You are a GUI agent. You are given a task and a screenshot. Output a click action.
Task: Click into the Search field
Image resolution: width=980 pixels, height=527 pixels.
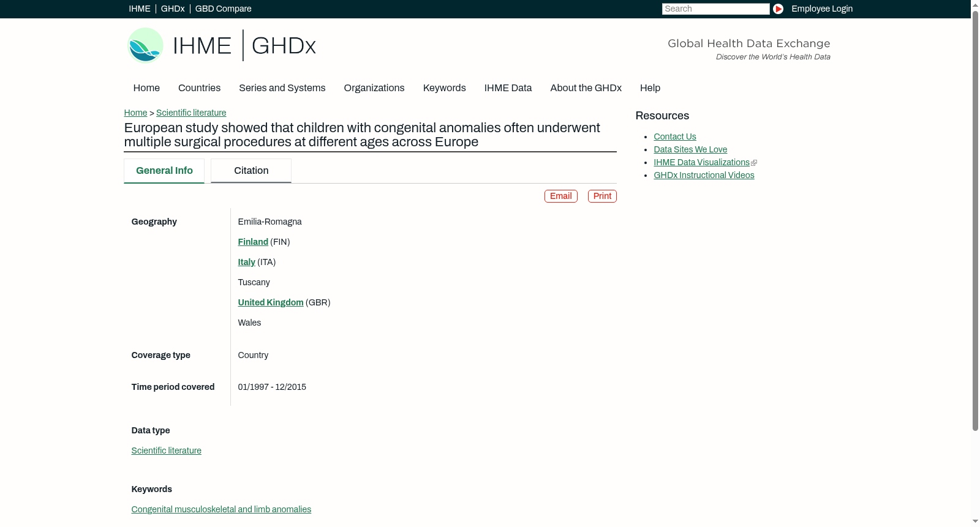click(x=715, y=9)
